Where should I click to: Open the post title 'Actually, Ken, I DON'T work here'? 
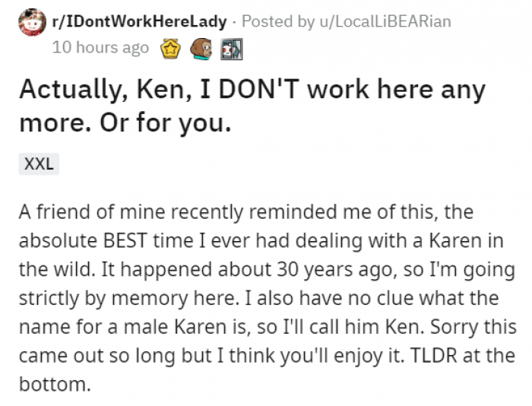[252, 91]
